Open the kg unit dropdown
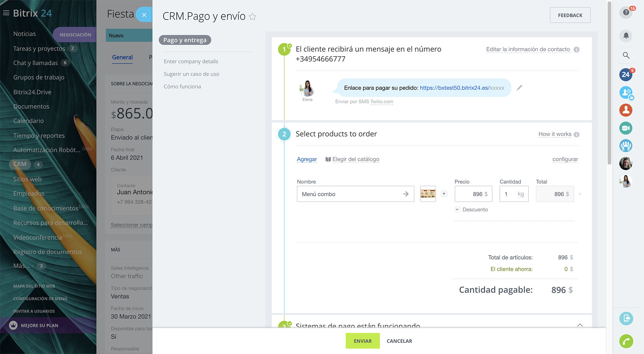644x354 pixels. 521,194
